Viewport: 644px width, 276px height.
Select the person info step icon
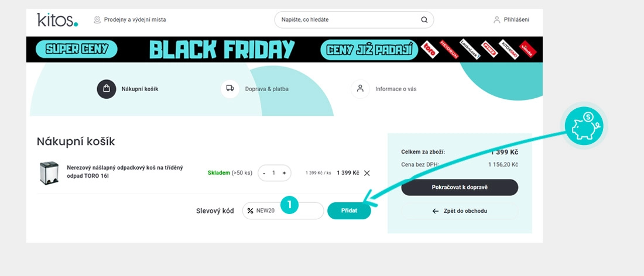tap(360, 89)
